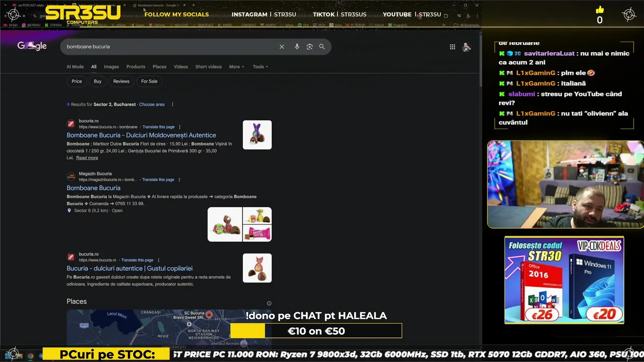Open the OLX bookmark
This screenshot has width=644, height=362.
click(x=303, y=25)
